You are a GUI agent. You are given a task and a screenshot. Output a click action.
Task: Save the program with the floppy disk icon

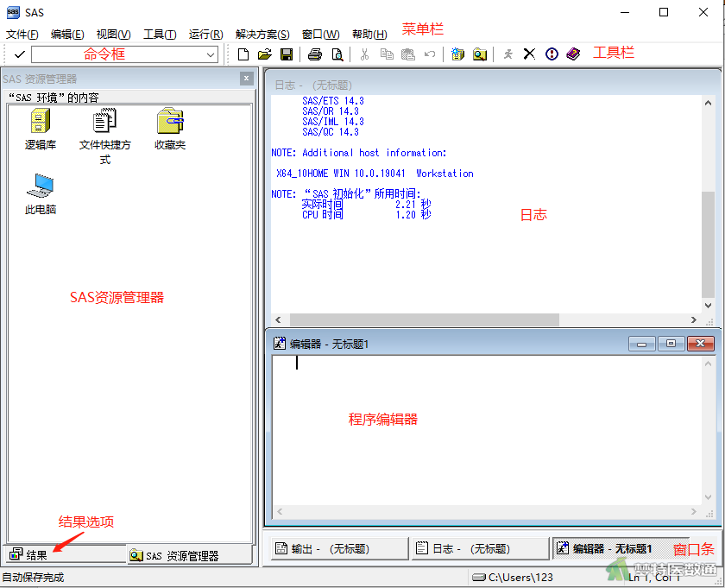click(x=287, y=54)
